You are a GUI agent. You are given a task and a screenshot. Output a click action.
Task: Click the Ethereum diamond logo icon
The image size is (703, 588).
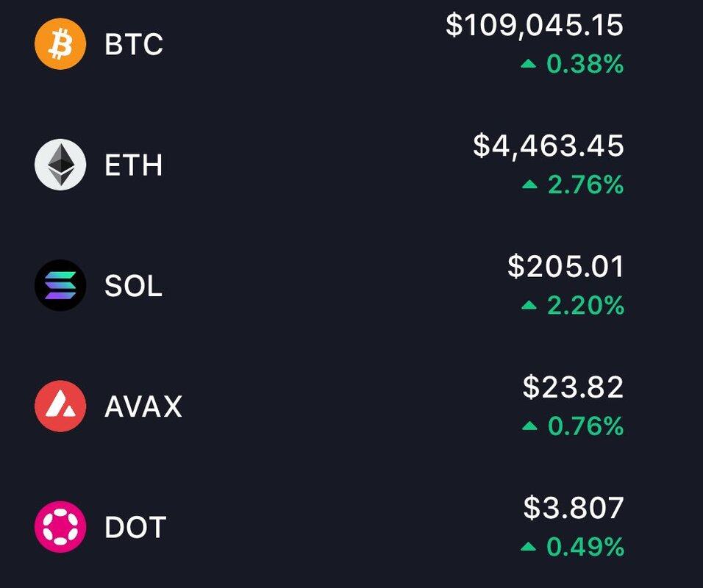point(60,165)
